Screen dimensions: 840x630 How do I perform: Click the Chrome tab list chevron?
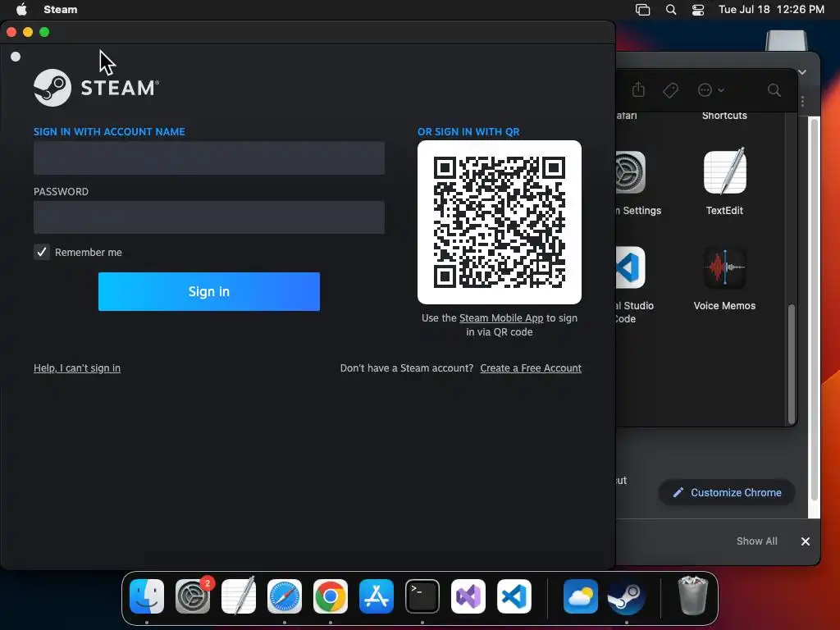[802, 72]
